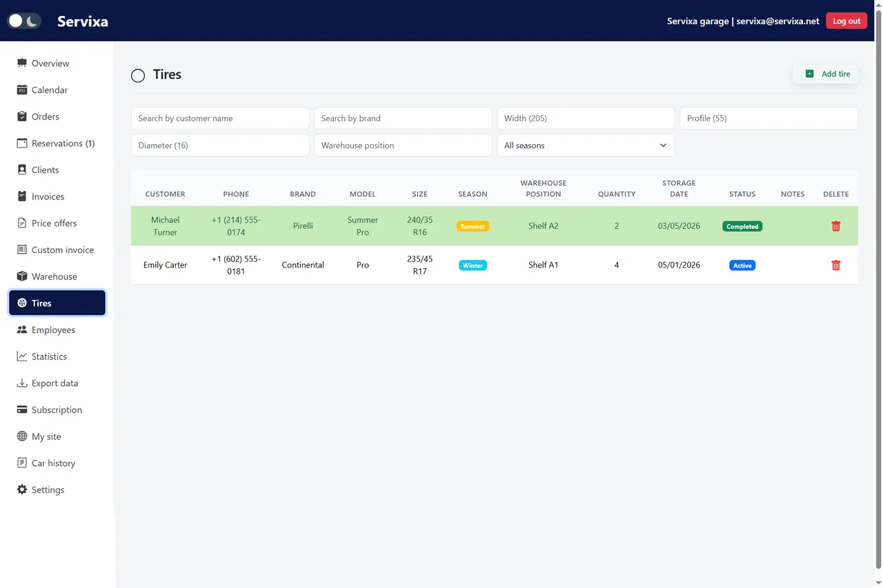The image size is (883, 588).
Task: Click the Export data download icon
Action: click(x=22, y=383)
